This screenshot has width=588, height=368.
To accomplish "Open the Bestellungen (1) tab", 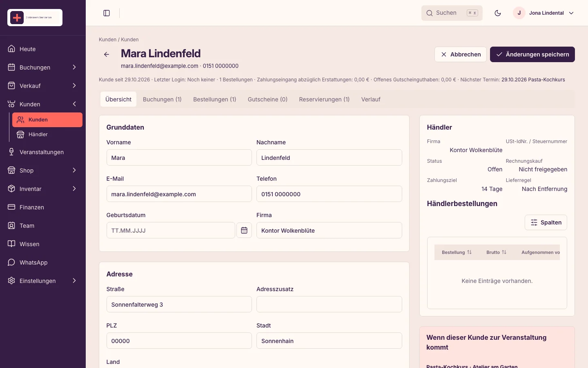I will (215, 99).
